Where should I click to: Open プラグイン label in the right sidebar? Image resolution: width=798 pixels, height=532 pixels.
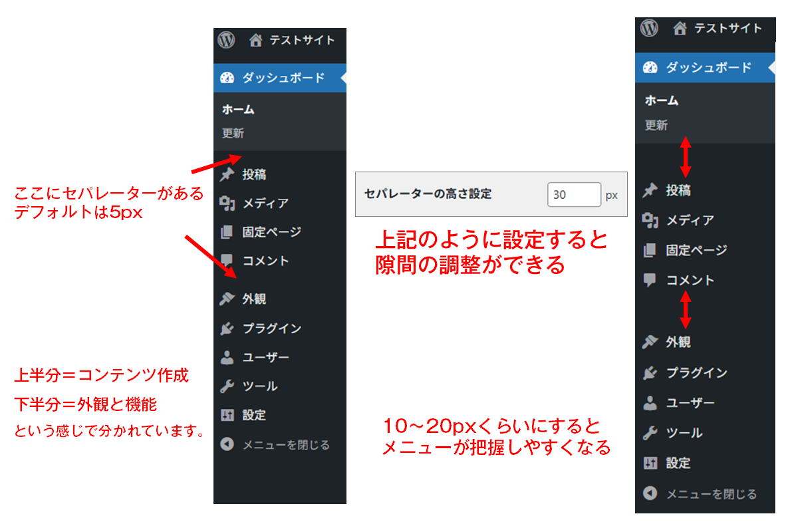point(697,372)
